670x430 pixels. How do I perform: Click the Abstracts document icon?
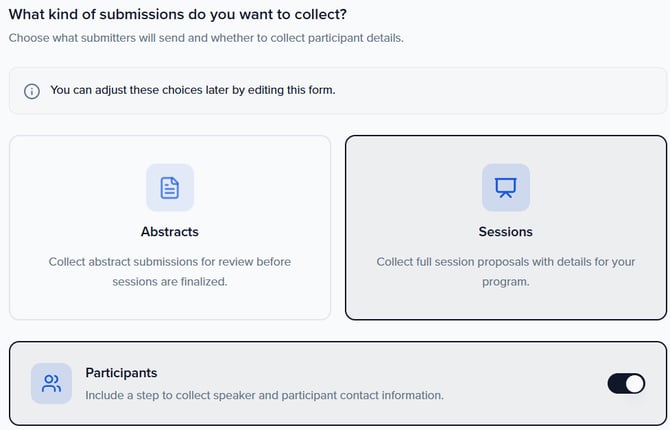[x=170, y=187]
